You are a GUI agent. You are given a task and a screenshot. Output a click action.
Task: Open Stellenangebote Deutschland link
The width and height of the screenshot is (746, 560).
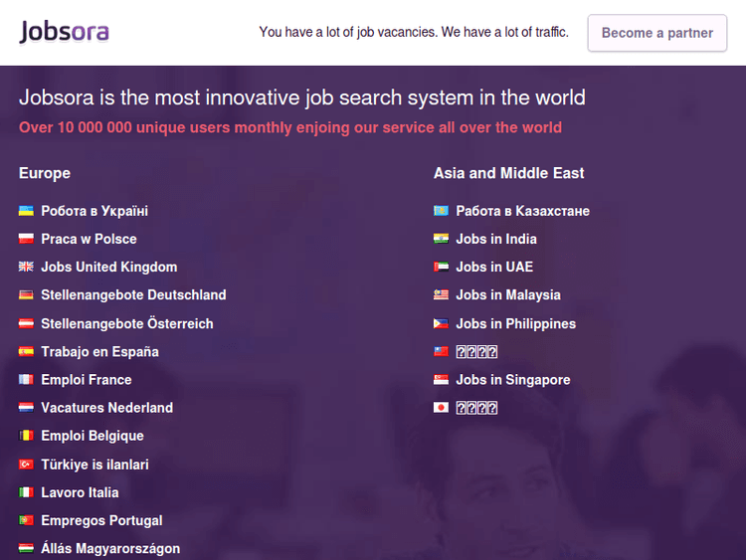[133, 295]
